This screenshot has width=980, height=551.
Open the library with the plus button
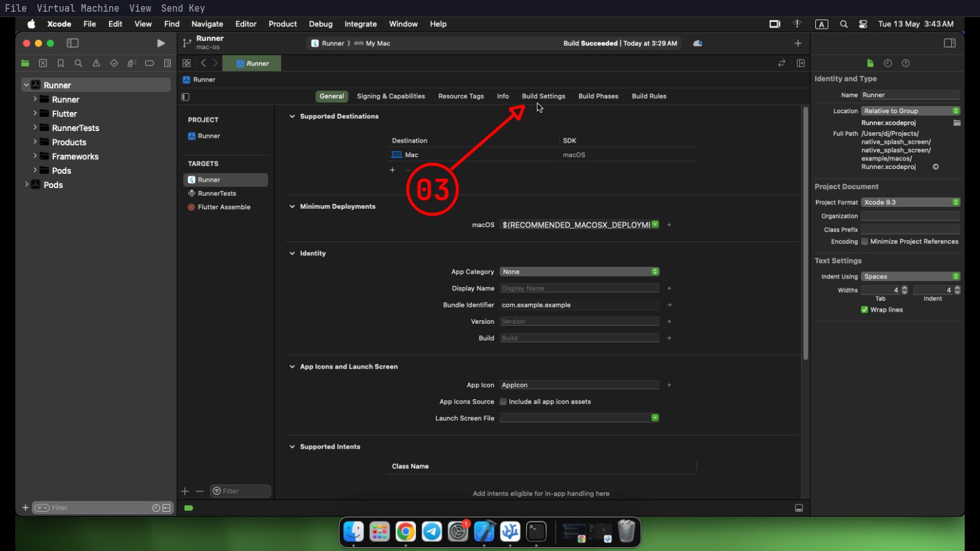click(x=797, y=43)
